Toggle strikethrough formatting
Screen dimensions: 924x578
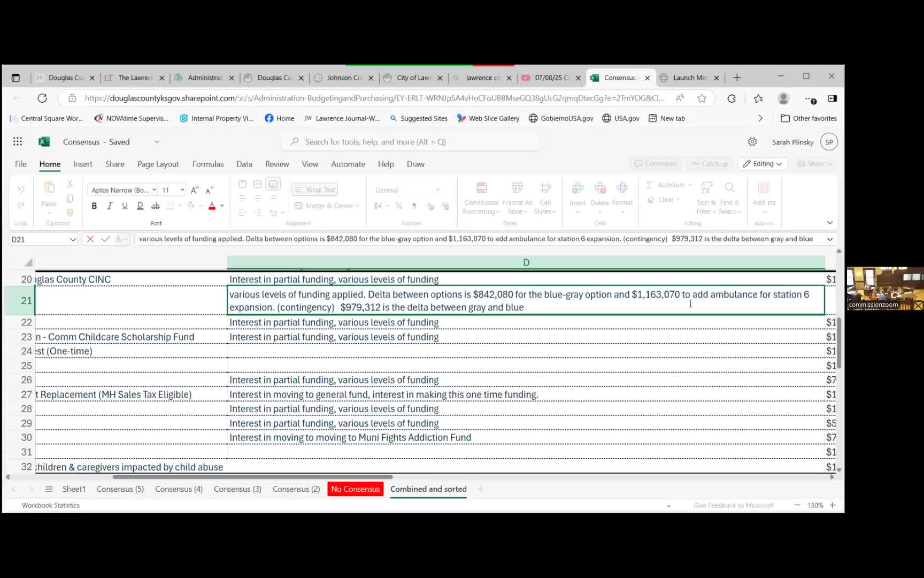(x=155, y=206)
